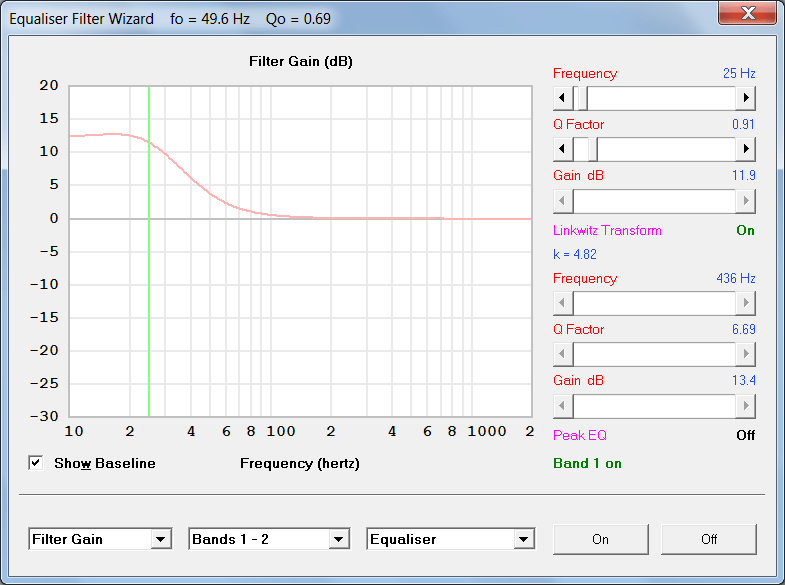Click the Band 1 on label
Viewport: 785px width, 585px height.
point(587,463)
